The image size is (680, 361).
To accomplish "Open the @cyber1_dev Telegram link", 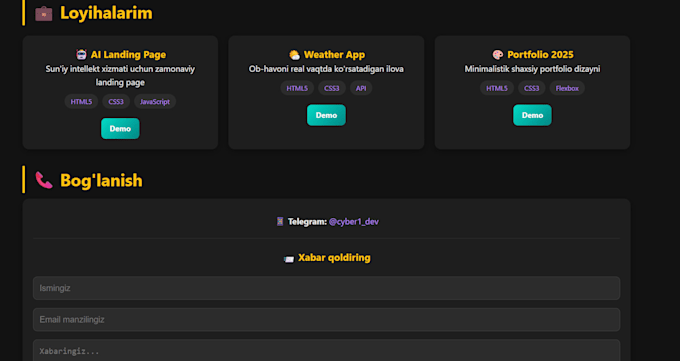I will tap(354, 222).
